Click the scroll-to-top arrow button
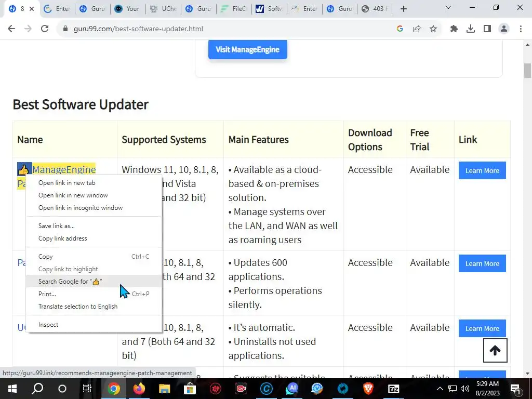The width and height of the screenshot is (532, 399). [495, 351]
